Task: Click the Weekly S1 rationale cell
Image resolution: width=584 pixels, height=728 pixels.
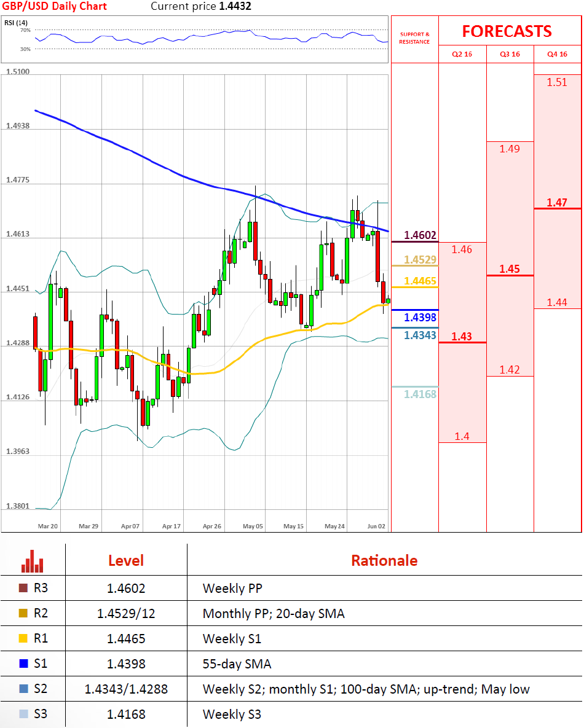Action: 232,639
